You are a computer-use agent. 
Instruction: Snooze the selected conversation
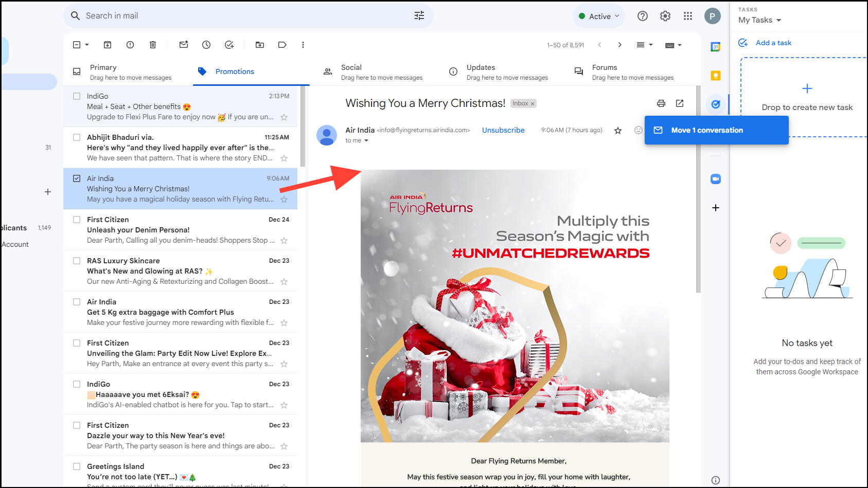[206, 45]
